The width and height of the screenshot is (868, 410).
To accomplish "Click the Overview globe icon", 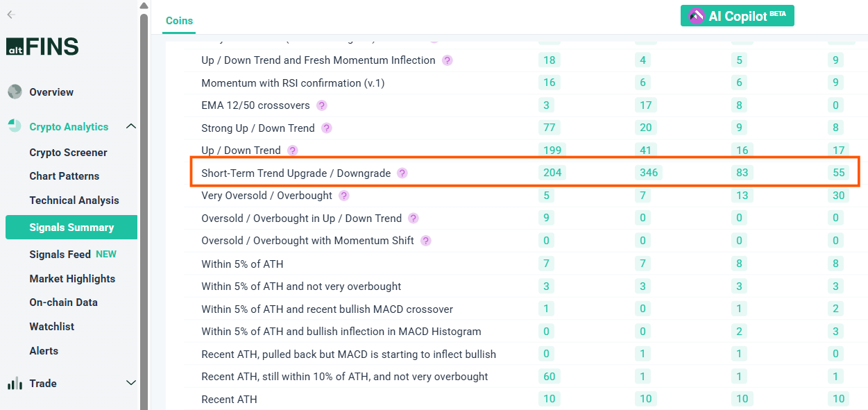I will tap(15, 92).
